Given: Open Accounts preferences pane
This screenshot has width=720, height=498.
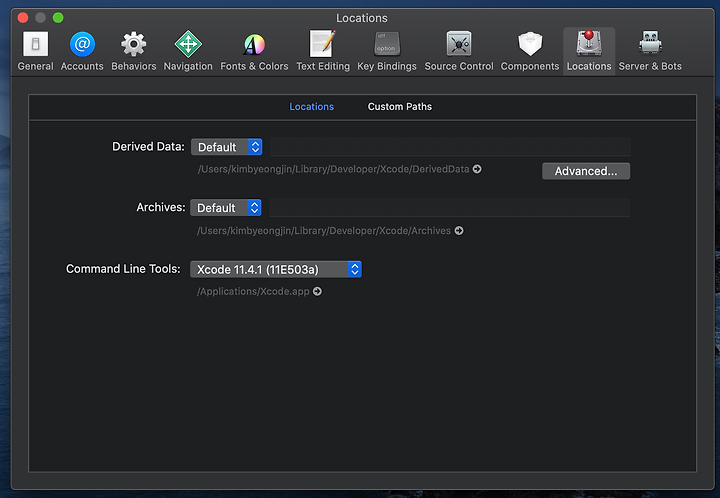Looking at the screenshot, I should 82,51.
